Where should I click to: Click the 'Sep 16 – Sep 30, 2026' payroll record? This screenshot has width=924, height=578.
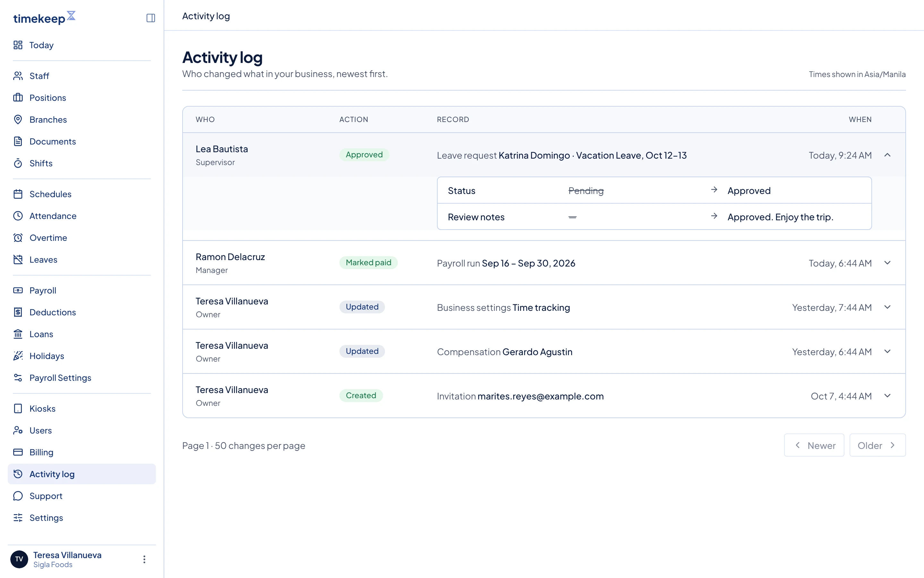[528, 263]
